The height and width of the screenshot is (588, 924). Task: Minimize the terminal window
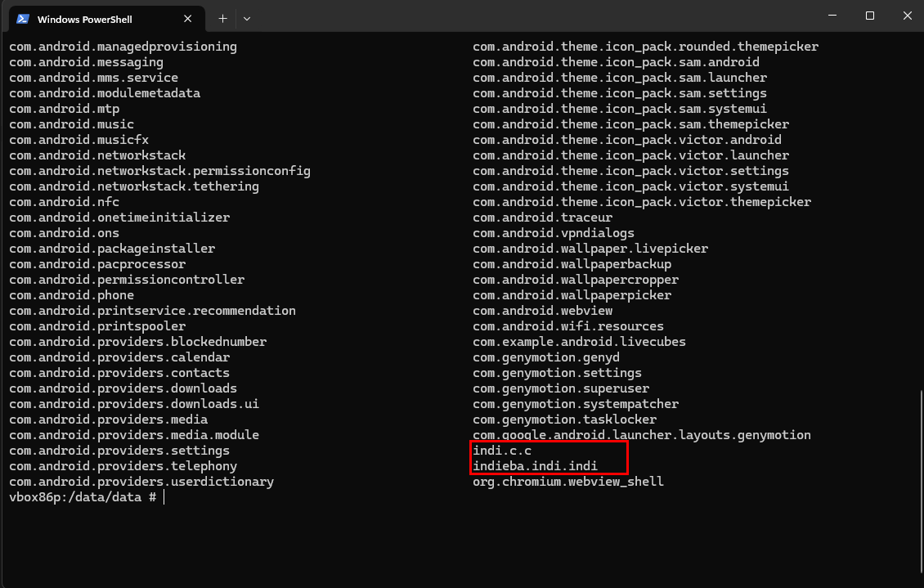pyautogui.click(x=832, y=16)
